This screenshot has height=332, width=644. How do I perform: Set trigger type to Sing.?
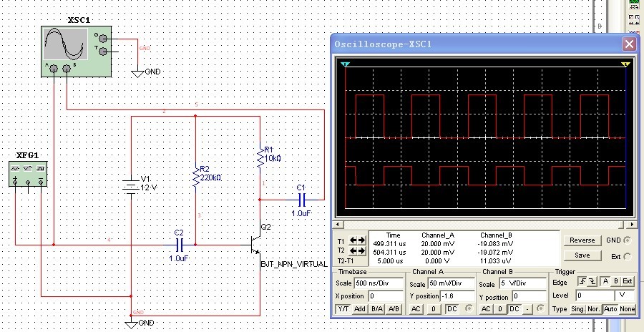(577, 308)
